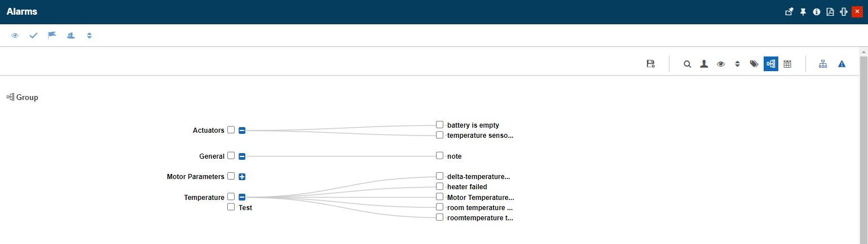Check the Actuators group checkbox
868x244 pixels.
(231, 130)
